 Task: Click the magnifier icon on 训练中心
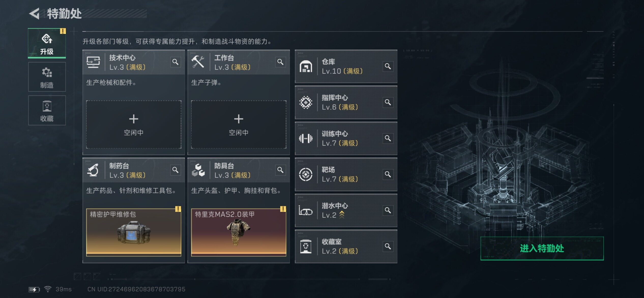point(388,138)
